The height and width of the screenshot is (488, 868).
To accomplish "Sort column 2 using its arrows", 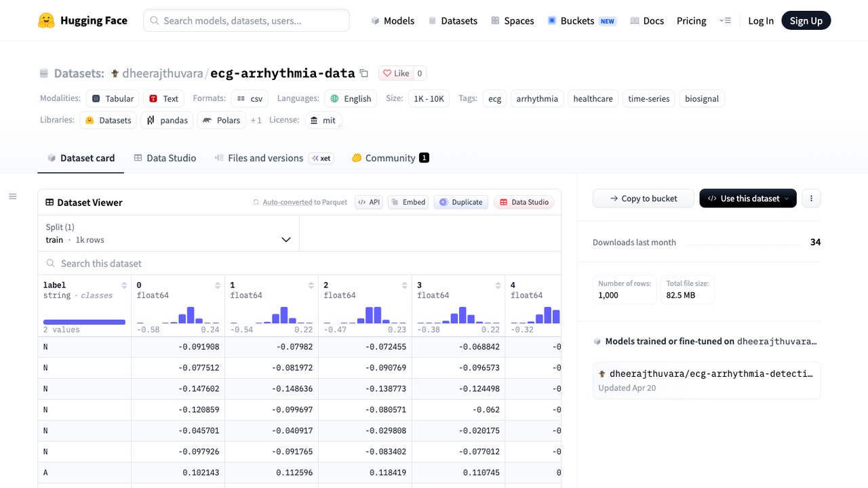I will tap(405, 285).
